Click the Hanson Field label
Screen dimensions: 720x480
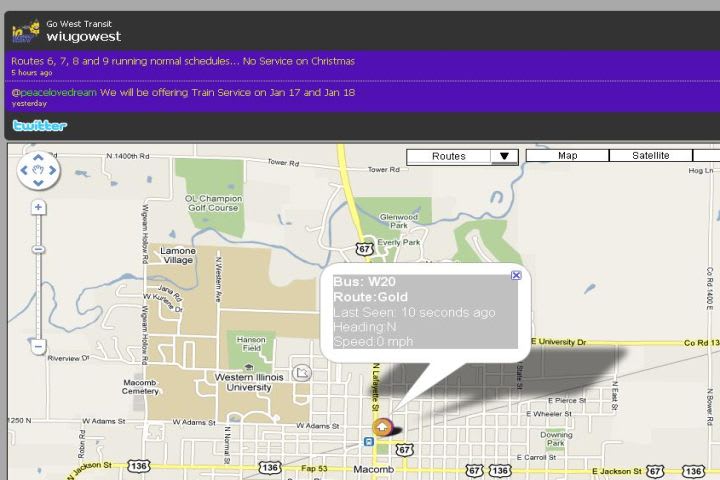pyautogui.click(x=251, y=344)
